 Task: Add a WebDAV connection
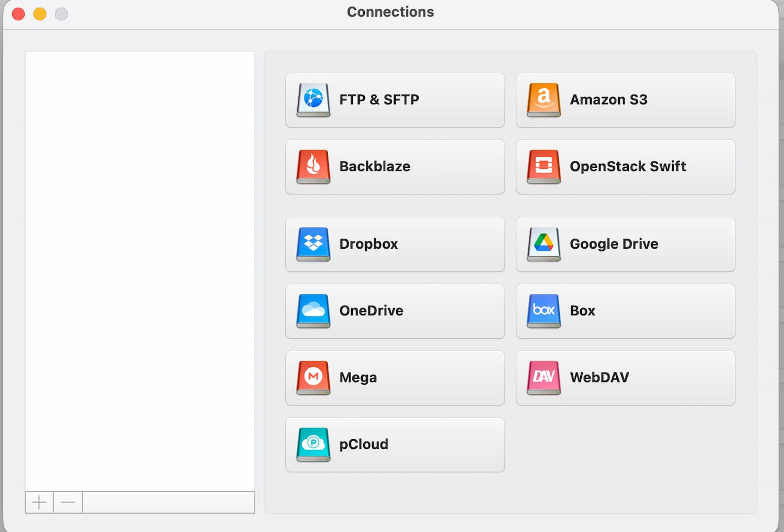click(625, 378)
